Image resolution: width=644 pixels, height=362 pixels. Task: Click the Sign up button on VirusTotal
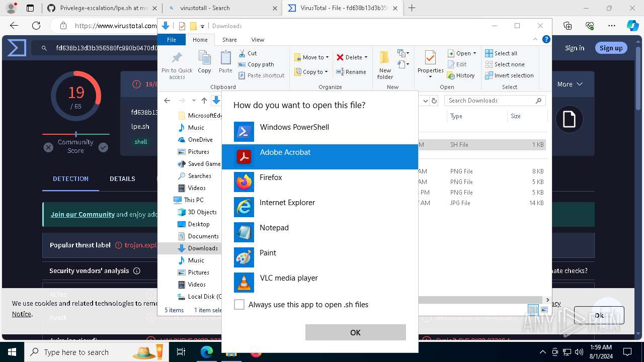coord(611,48)
